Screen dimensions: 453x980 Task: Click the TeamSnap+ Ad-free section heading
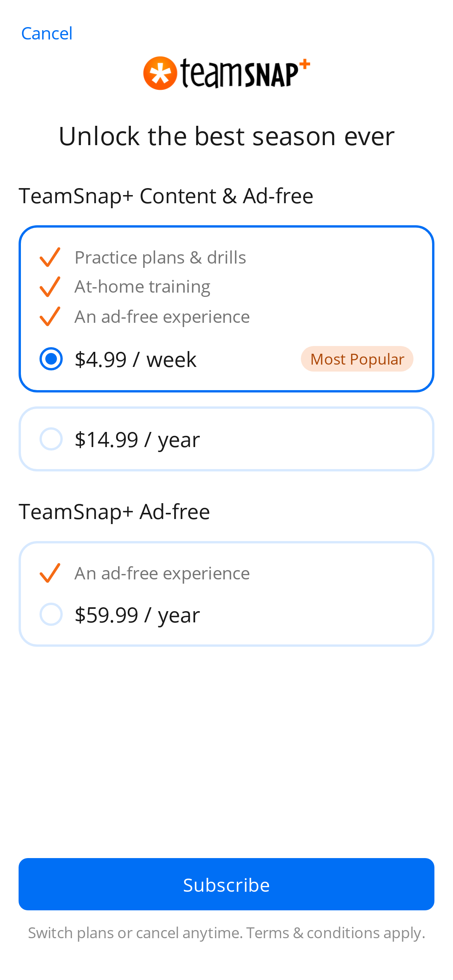point(114,512)
